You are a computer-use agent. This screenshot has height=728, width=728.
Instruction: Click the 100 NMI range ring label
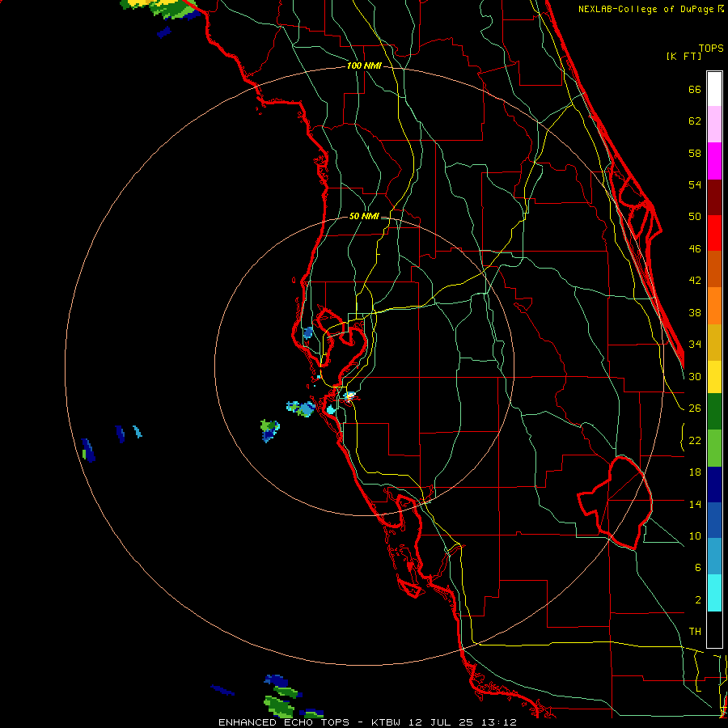tap(364, 66)
